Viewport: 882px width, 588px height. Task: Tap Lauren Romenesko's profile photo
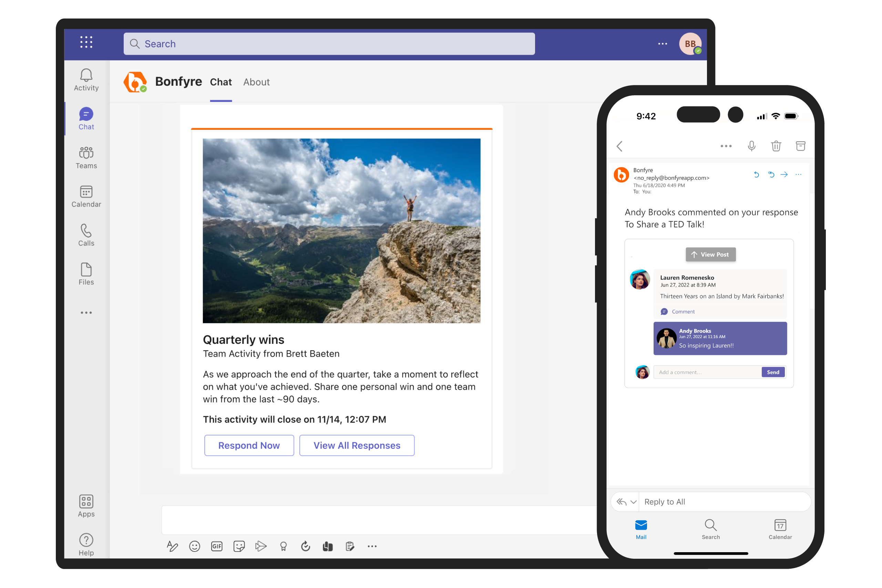click(x=639, y=279)
